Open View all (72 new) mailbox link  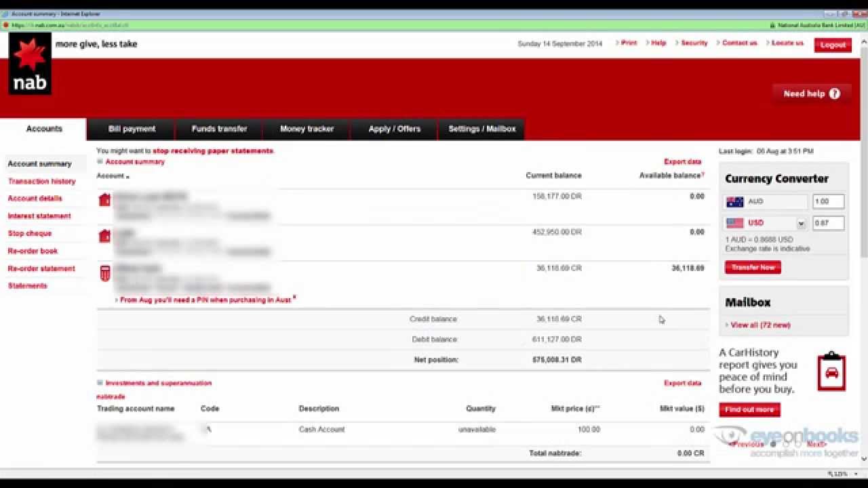click(760, 325)
